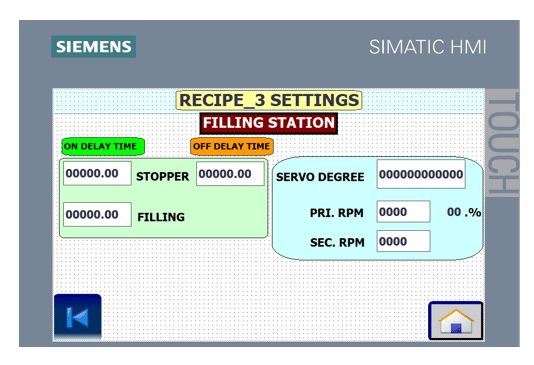Click the SERVO DEGREE label
The width and height of the screenshot is (534, 365).
click(x=320, y=177)
